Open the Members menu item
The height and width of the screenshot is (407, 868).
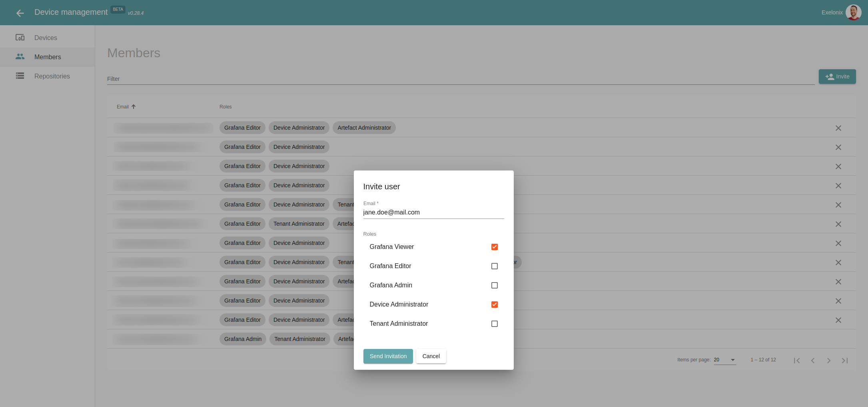(x=48, y=57)
